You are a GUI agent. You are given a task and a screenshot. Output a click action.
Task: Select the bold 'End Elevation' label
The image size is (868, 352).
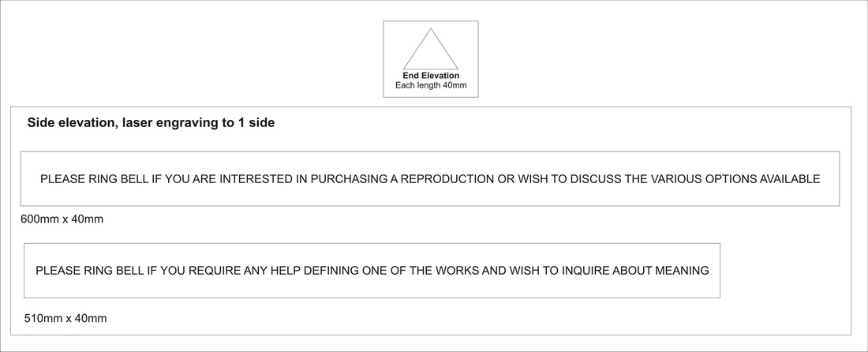431,76
